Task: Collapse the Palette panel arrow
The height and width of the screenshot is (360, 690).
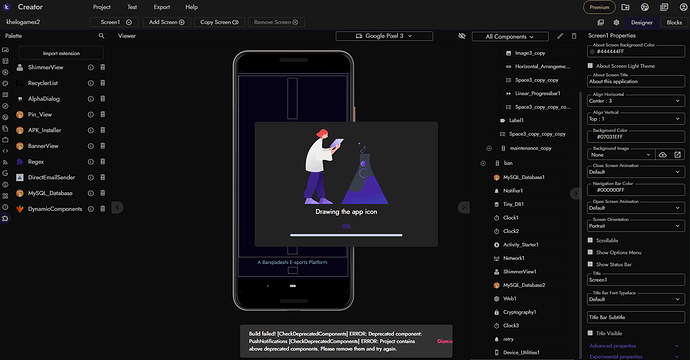Action: [x=117, y=207]
